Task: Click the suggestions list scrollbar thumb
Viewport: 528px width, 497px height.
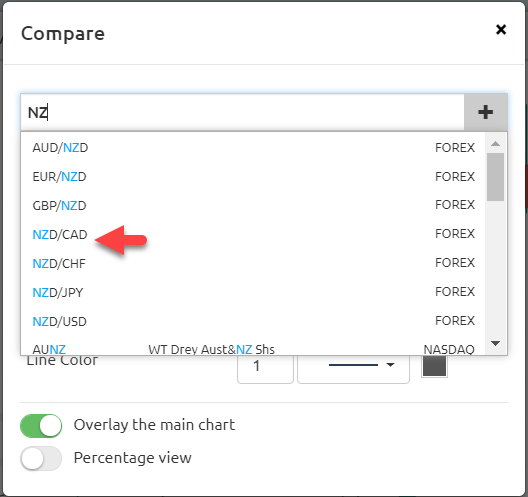Action: click(x=495, y=177)
